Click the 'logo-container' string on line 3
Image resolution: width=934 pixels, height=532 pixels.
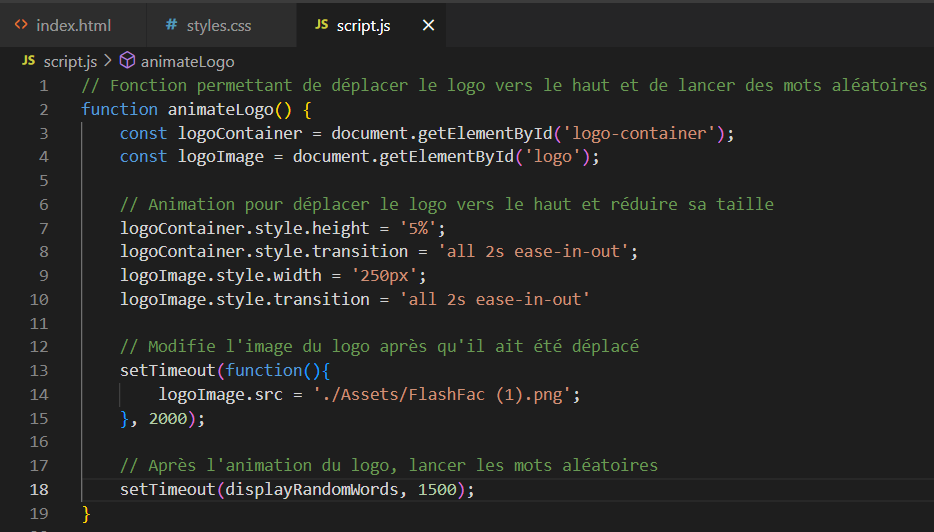(639, 133)
